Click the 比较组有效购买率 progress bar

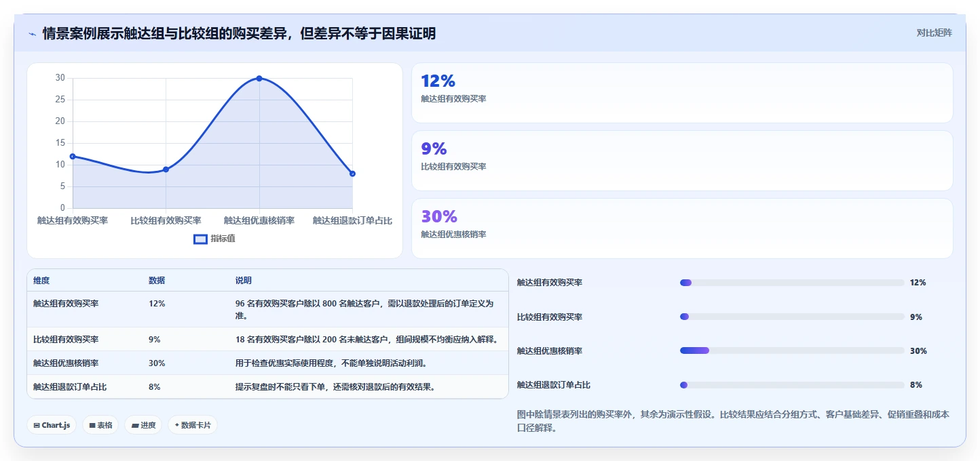(x=792, y=317)
